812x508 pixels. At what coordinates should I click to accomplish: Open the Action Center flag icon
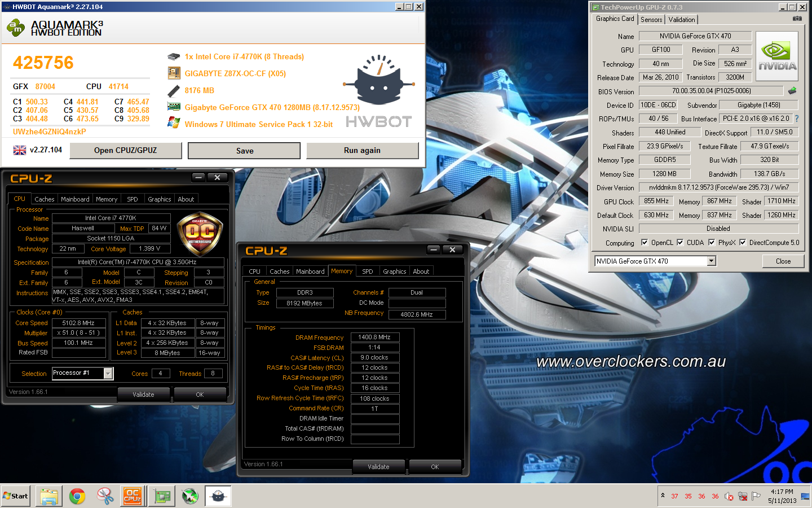tap(756, 496)
